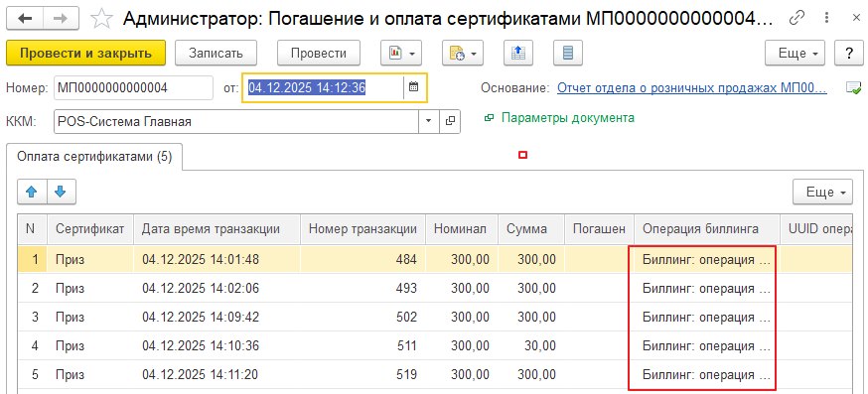Screen dimensions: 868x394
Task: Click the 'Номер транзакции' column header
Action: 362,229
